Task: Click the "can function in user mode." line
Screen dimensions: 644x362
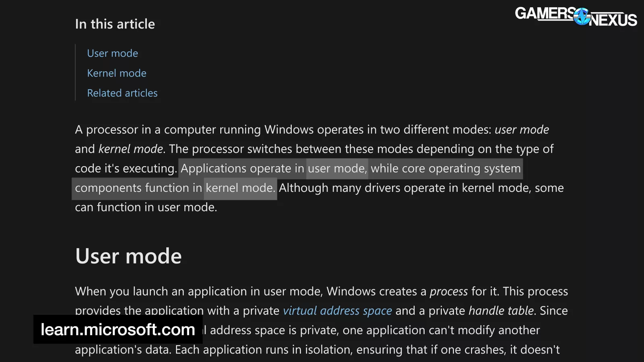Action: (x=146, y=207)
